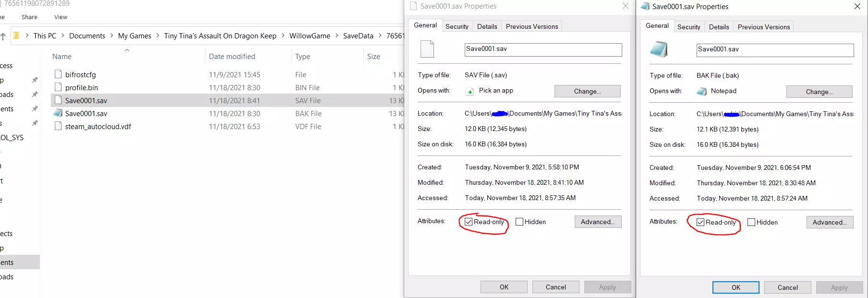This screenshot has width=868, height=298.
Task: Click the folder icon in the address bar
Action: click(x=16, y=36)
